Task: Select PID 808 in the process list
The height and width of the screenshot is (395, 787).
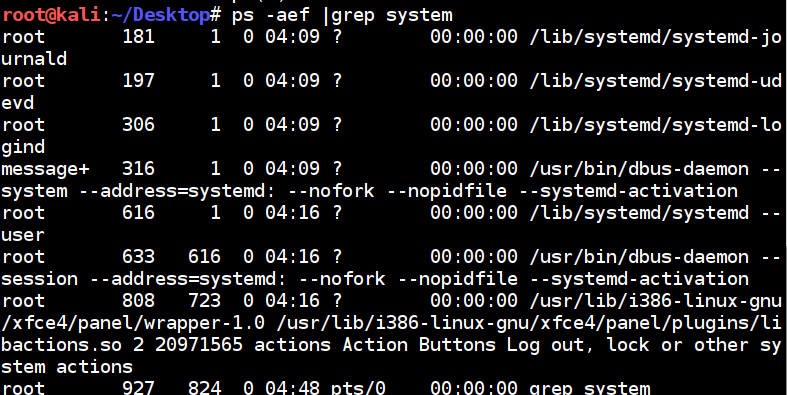Action: (139, 302)
